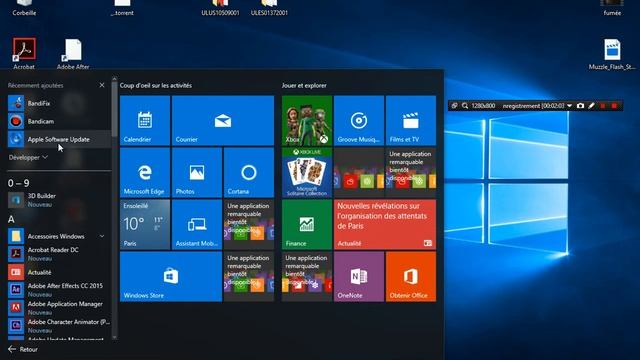
Task: Click Bandicam pencil draw icon
Action: pos(591,106)
